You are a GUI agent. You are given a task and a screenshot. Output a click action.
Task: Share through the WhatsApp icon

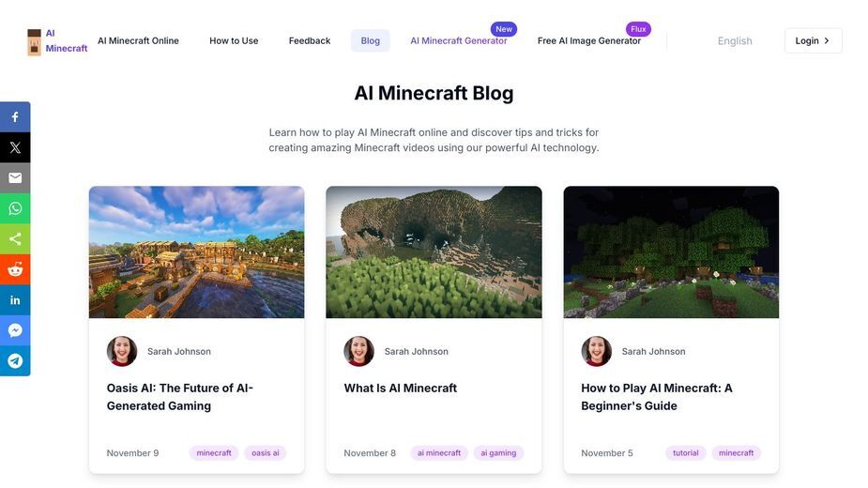[15, 208]
